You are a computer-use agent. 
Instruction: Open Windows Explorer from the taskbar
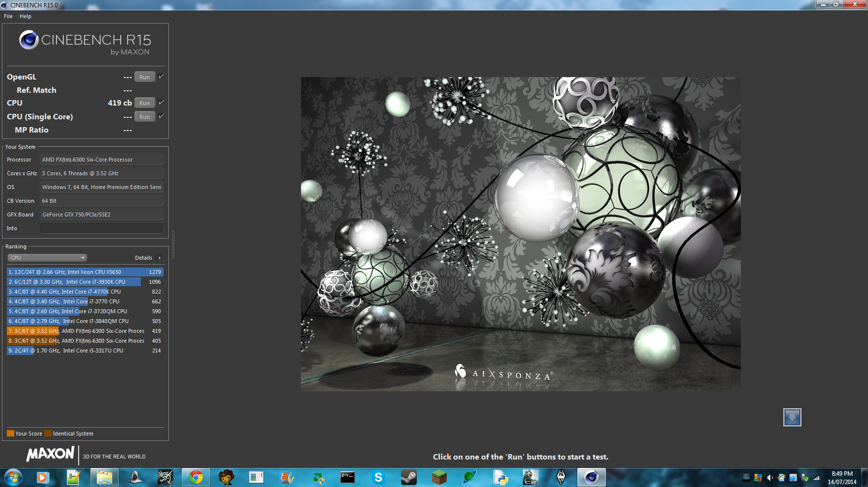[104, 477]
